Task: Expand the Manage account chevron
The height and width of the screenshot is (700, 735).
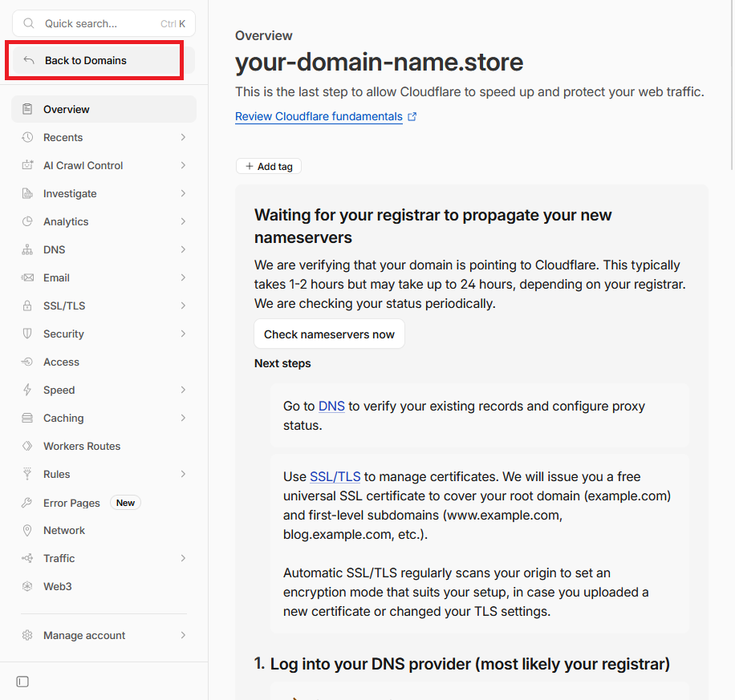Action: 183,635
